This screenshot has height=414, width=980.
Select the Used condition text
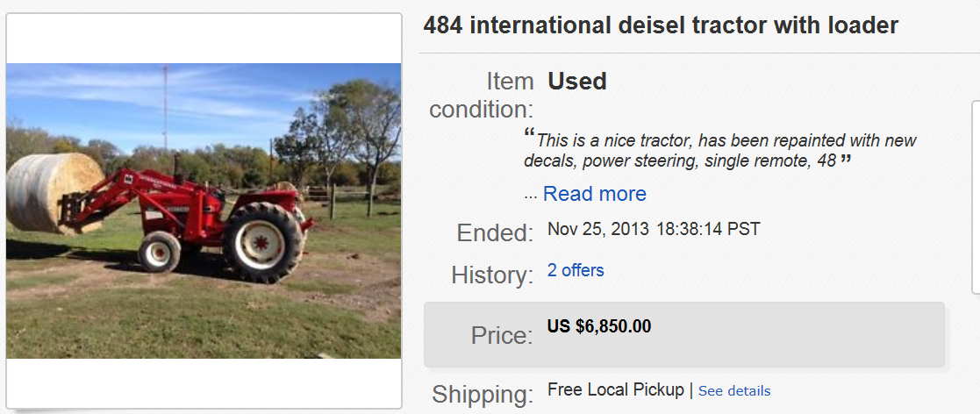pos(577,82)
